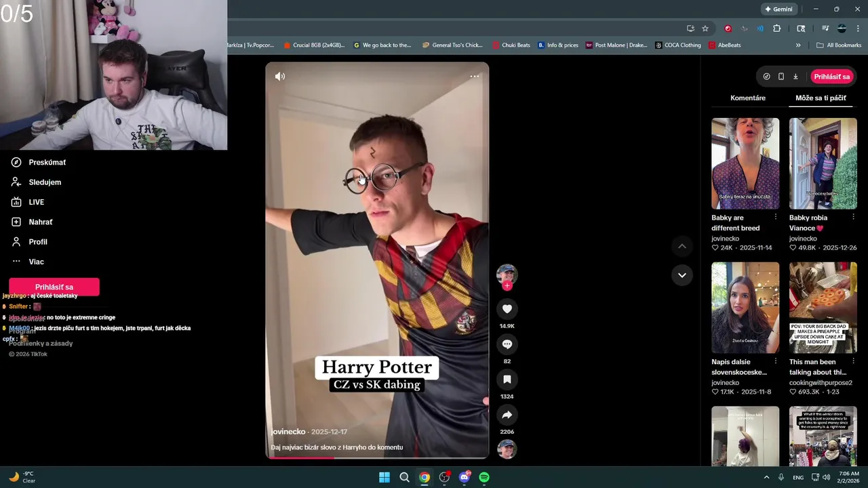Viewport: 868px width, 488px height.
Task: Open the All Bookmarks folder
Action: 839,45
